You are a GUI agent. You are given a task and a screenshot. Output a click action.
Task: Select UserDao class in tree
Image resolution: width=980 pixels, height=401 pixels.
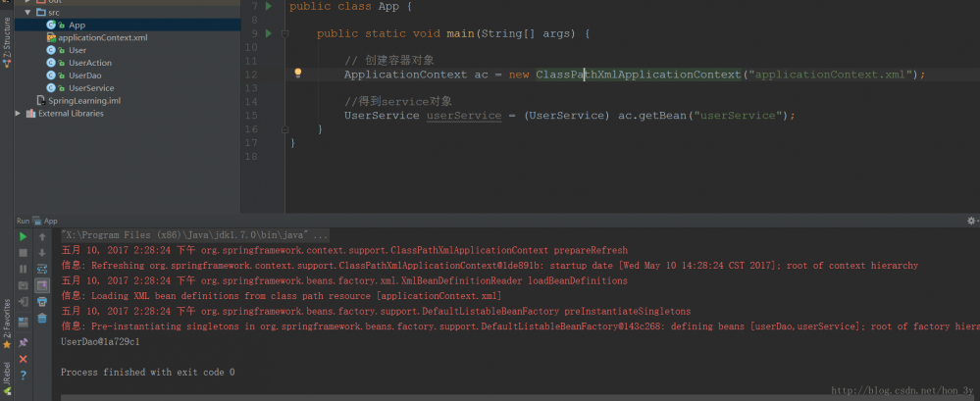pyautogui.click(x=85, y=75)
